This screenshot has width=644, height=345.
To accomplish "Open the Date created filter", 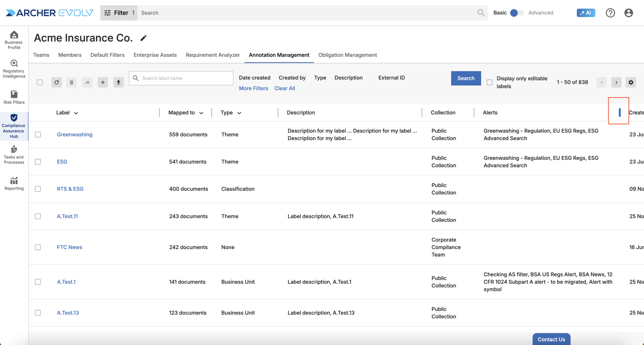I will click(x=255, y=78).
